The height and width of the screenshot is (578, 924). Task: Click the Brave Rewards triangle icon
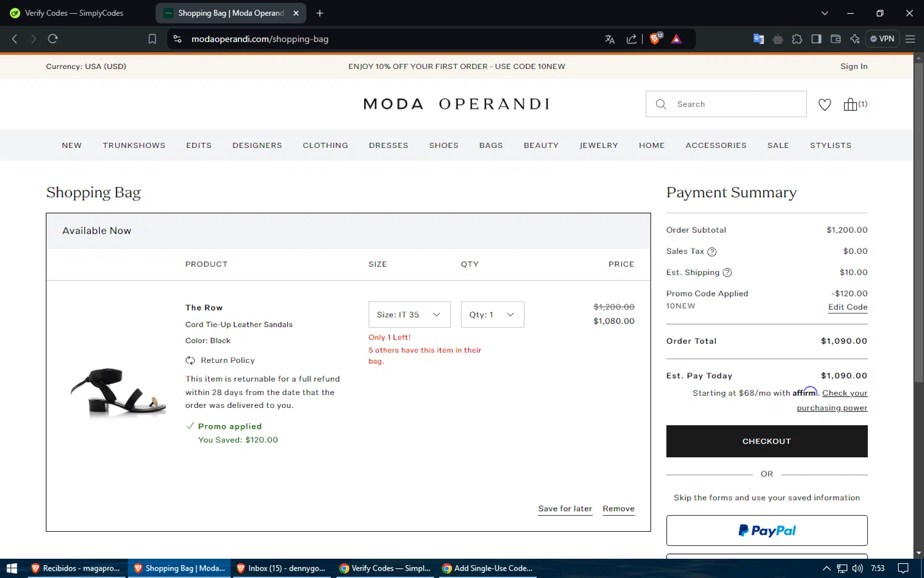[x=676, y=39]
